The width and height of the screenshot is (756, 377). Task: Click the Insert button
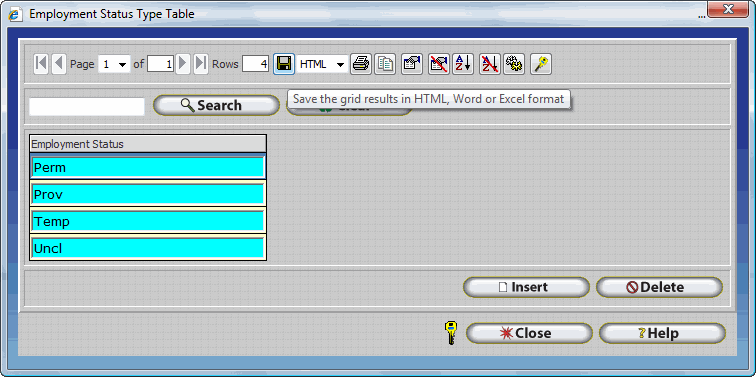pos(526,287)
